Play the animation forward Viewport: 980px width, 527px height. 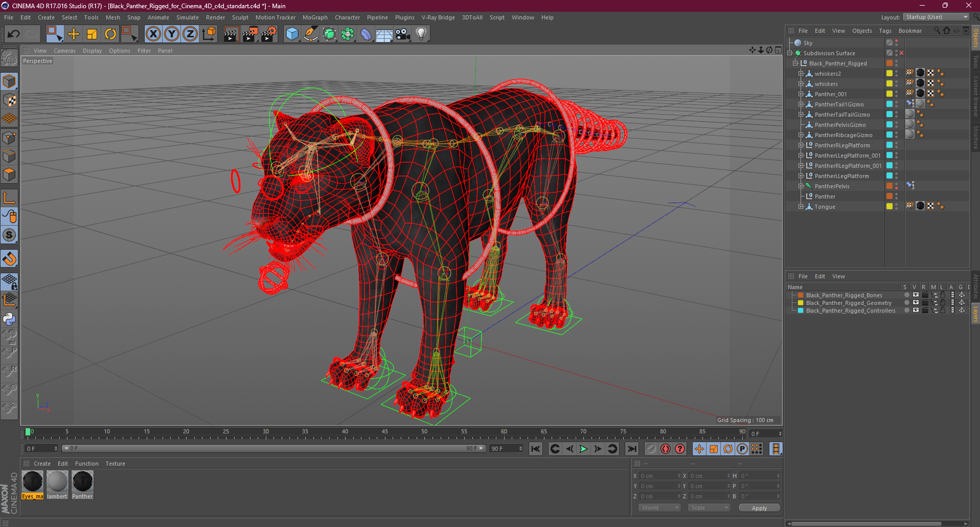(x=583, y=449)
